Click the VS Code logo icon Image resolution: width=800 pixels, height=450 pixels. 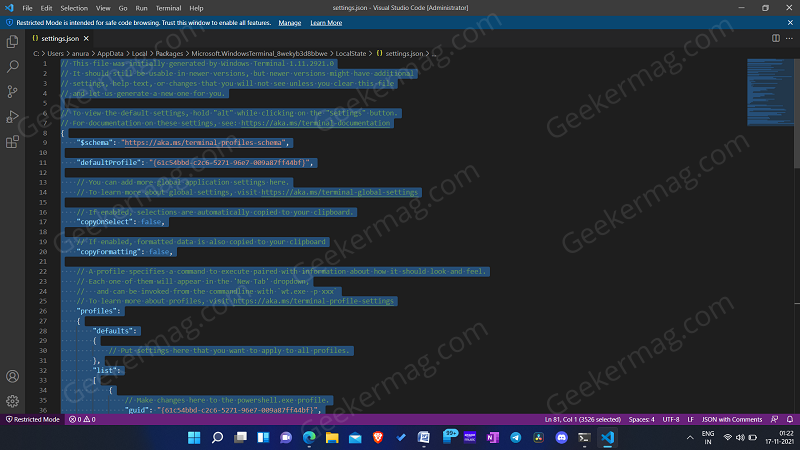point(9,8)
